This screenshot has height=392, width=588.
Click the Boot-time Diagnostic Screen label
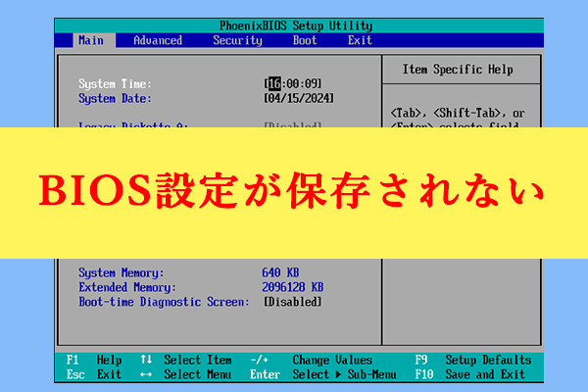tap(161, 302)
